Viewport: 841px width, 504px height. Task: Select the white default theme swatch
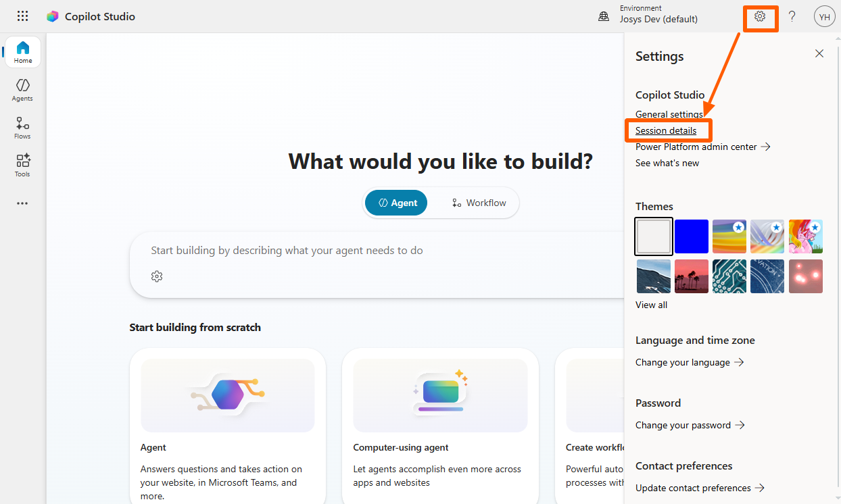click(x=654, y=236)
